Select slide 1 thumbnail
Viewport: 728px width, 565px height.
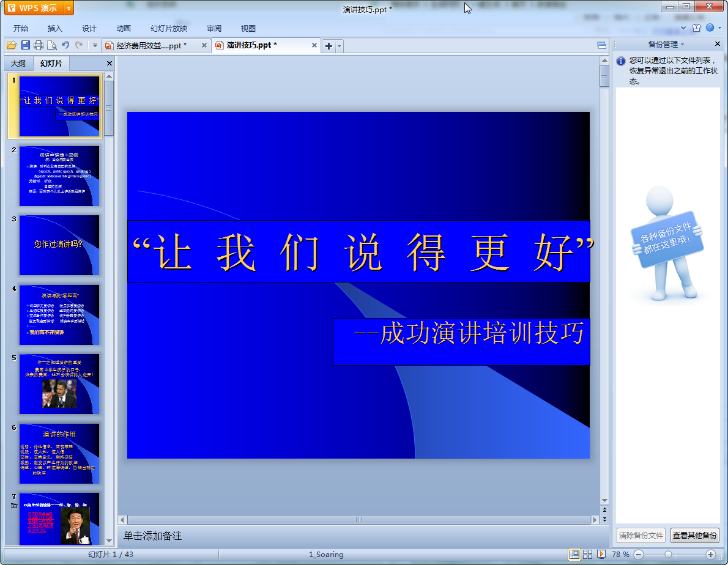[59, 106]
